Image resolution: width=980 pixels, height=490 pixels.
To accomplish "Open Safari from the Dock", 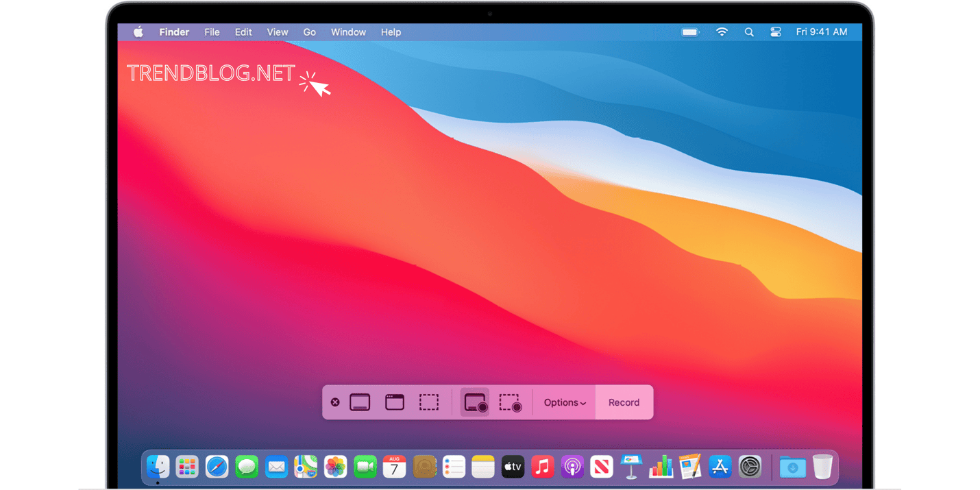I will [217, 467].
